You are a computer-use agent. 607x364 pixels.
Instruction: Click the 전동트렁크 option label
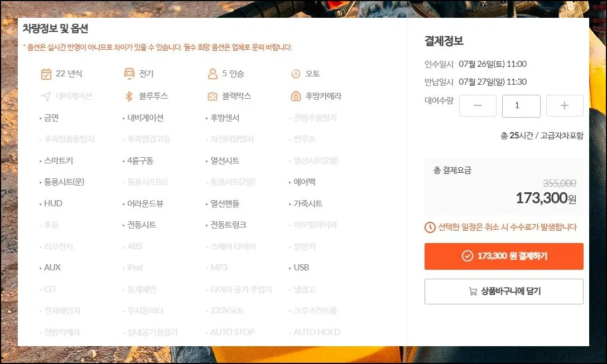[228, 225]
